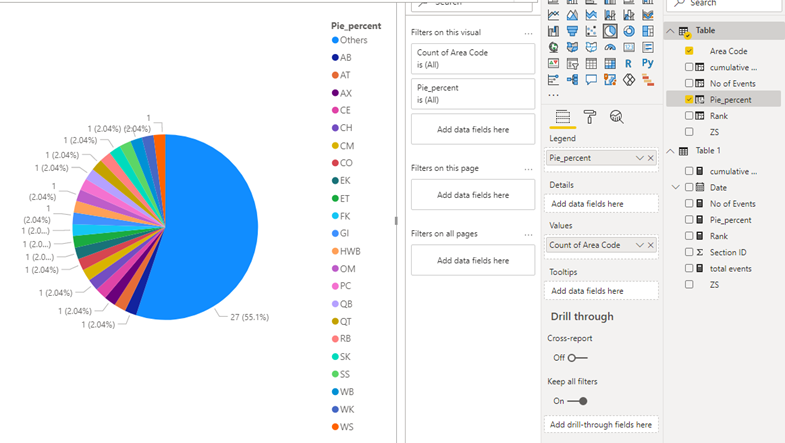
Task: Choose the Treemap visual icon
Action: 648,31
